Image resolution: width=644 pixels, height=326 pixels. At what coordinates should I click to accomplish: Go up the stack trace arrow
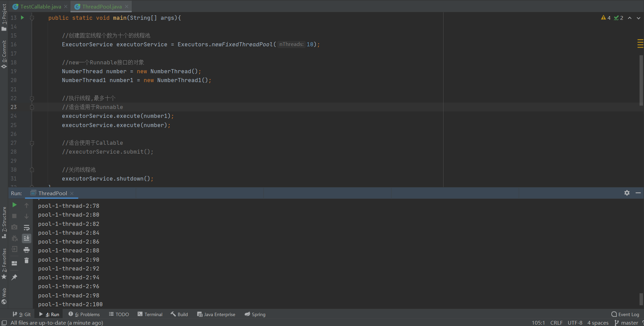[x=27, y=205]
